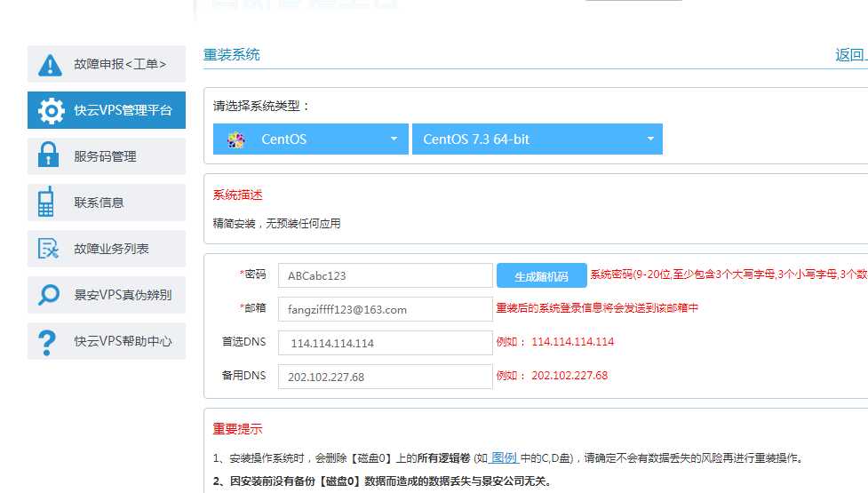Click the CentOS logo icon in dropdown

click(236, 140)
